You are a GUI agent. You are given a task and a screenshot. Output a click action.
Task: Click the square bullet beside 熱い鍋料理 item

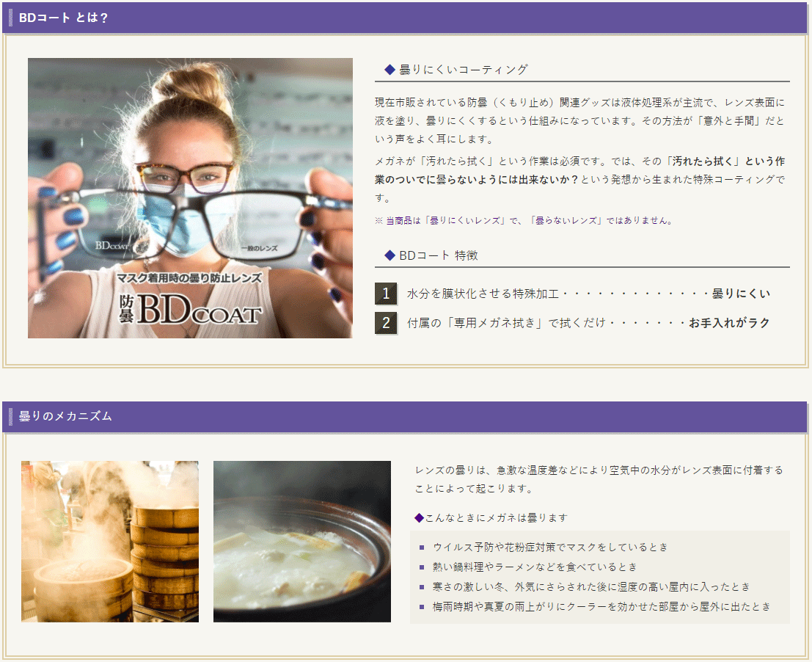(x=422, y=567)
